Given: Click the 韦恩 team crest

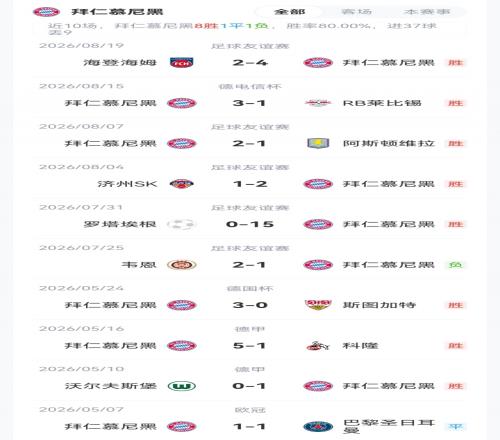Looking at the screenshot, I should [x=182, y=265].
